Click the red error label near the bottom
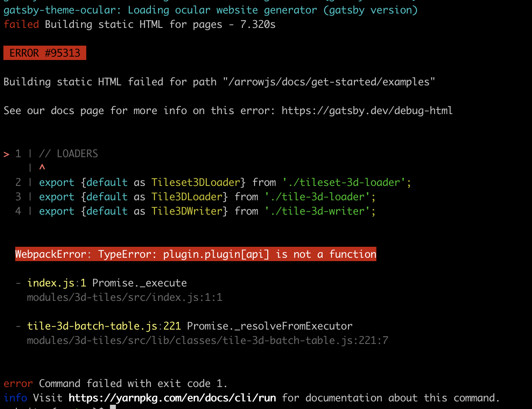This screenshot has height=409, width=532. 18,383
